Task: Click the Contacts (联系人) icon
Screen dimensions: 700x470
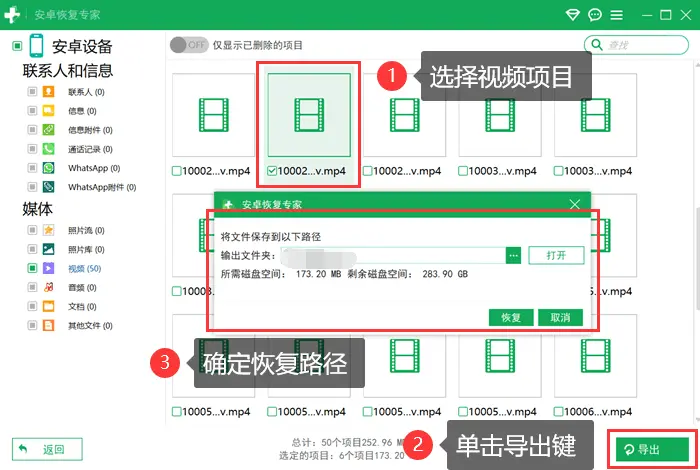Action: [x=48, y=92]
